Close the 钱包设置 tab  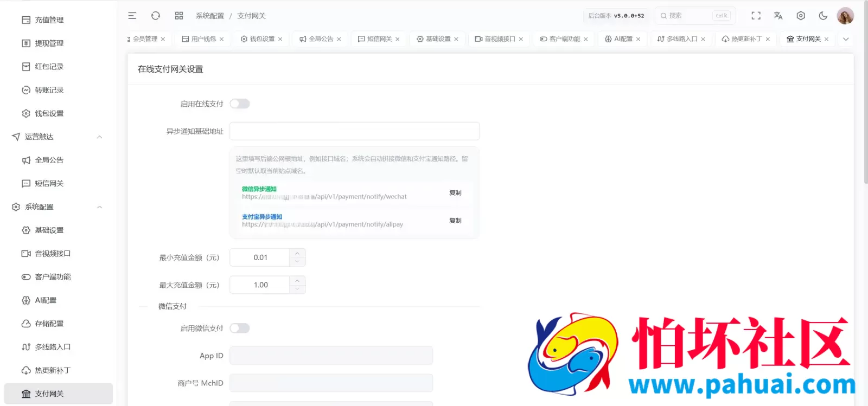[280, 39]
